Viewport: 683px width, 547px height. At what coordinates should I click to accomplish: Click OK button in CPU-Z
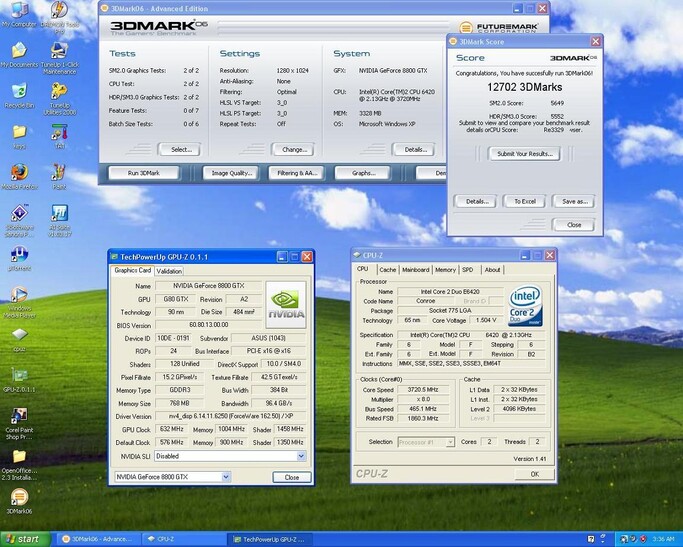534,474
